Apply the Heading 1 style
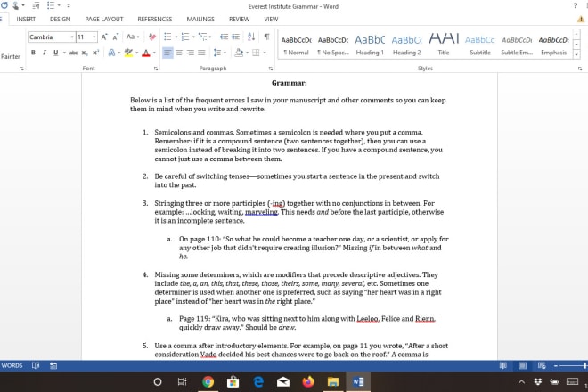Viewport: 588px width, 392px height. click(x=370, y=45)
